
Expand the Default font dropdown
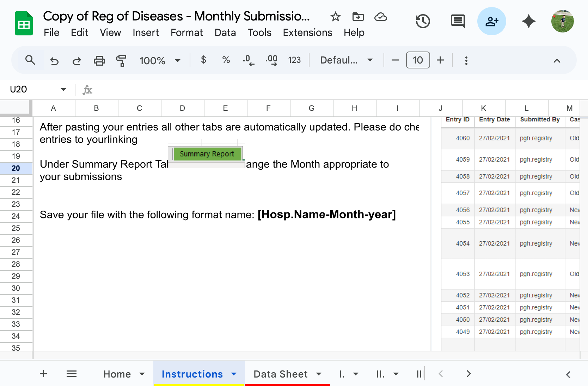[x=346, y=60]
